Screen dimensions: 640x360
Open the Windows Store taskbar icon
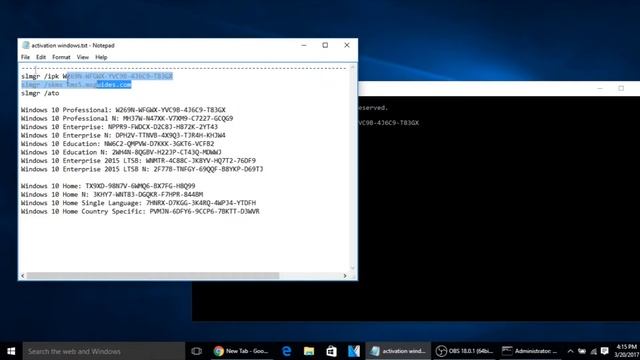click(x=331, y=351)
